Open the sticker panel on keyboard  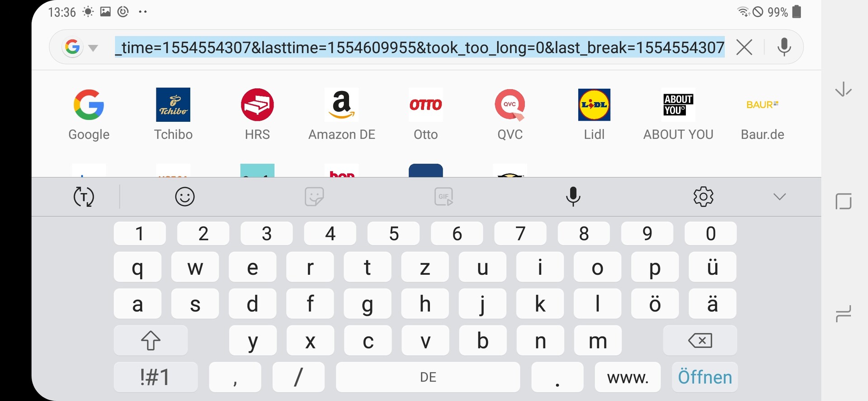[314, 197]
